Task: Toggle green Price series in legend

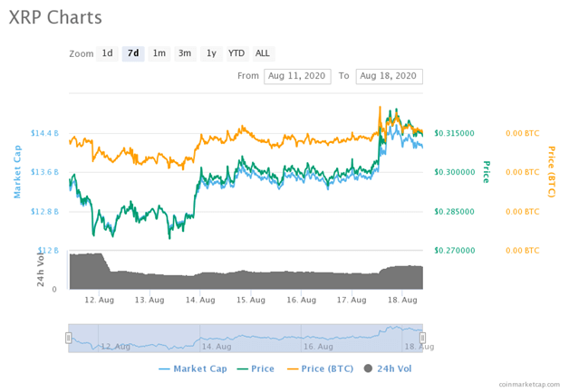Action: 256,368
